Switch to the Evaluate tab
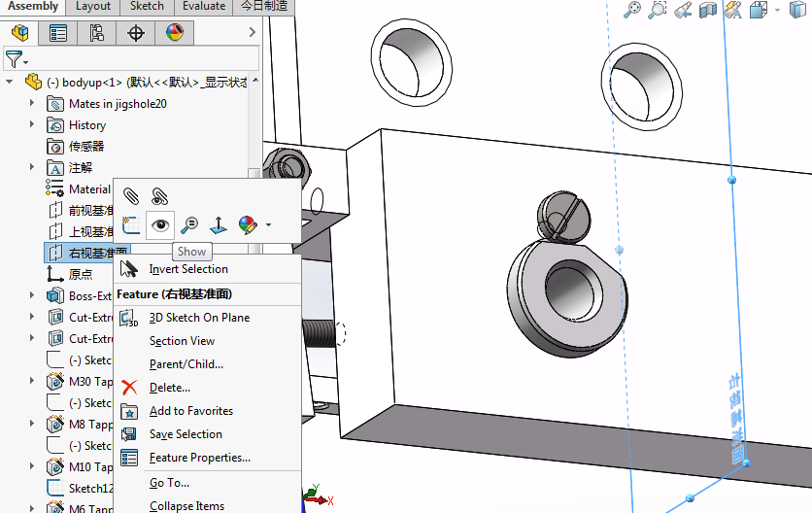812x513 pixels. 204,7
